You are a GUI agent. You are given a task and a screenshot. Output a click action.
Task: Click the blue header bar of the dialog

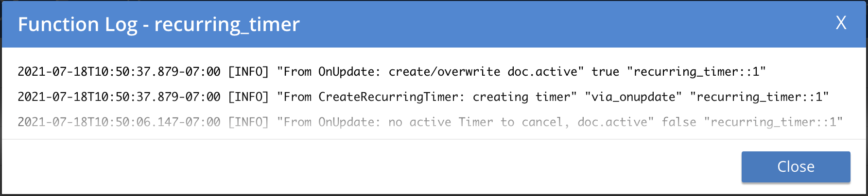(x=535, y=24)
